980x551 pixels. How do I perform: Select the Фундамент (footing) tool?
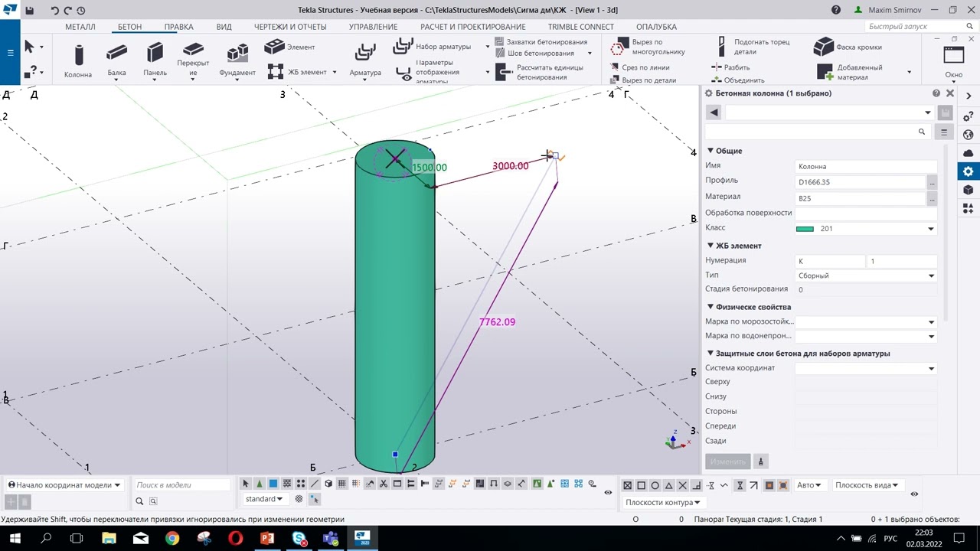[237, 60]
